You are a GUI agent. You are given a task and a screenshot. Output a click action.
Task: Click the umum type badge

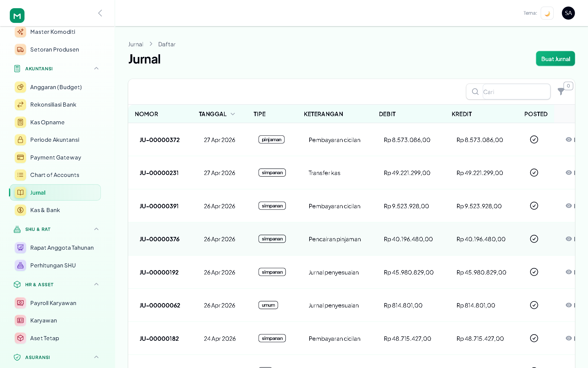pyautogui.click(x=268, y=305)
